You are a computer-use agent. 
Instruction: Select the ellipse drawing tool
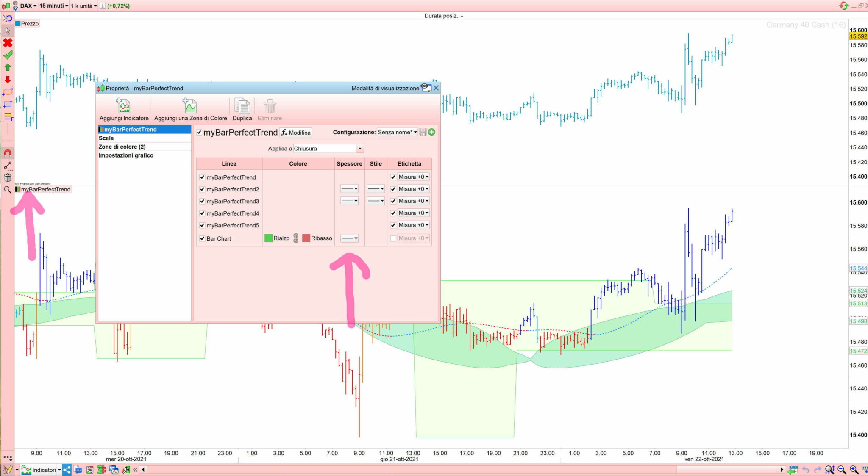pos(8,91)
